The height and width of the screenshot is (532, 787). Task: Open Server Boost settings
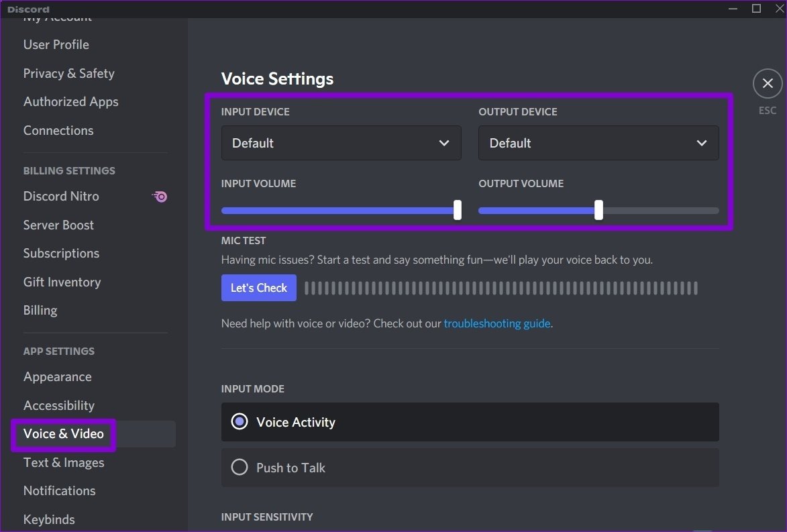[x=58, y=225]
